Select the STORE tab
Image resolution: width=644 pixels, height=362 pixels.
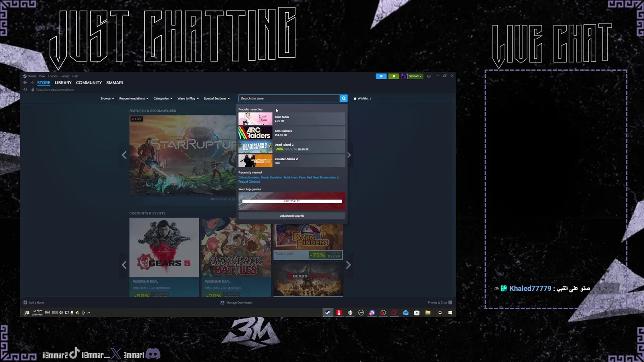(44, 83)
